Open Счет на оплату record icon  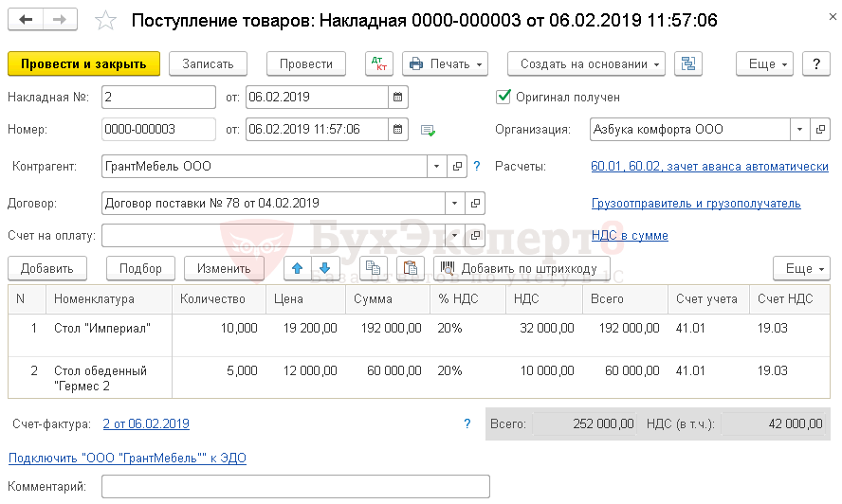475,235
